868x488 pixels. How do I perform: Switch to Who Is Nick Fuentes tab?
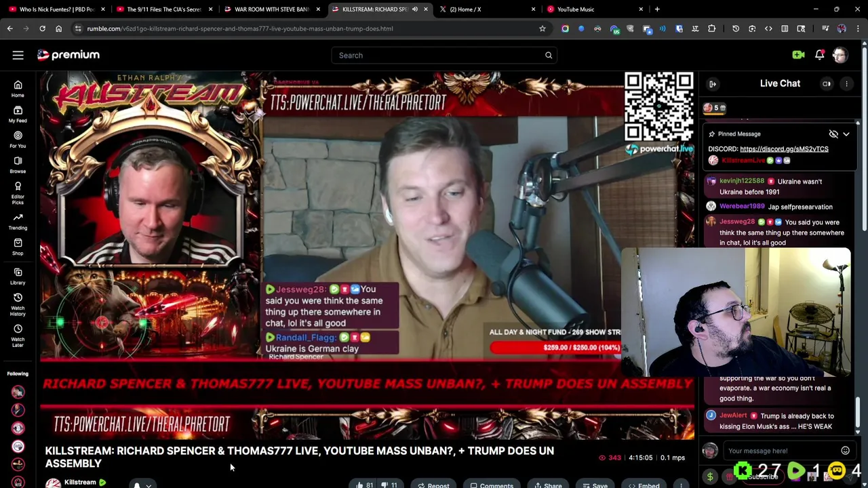[x=57, y=9]
